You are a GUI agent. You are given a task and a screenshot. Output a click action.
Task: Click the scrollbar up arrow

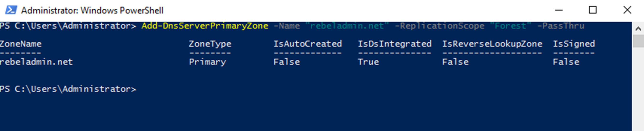coord(638,29)
